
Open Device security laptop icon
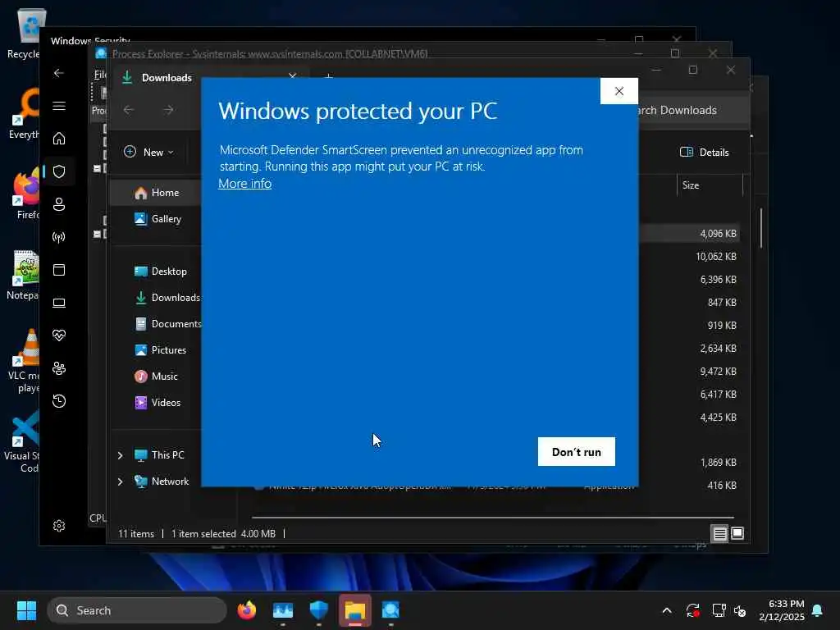pos(59,303)
